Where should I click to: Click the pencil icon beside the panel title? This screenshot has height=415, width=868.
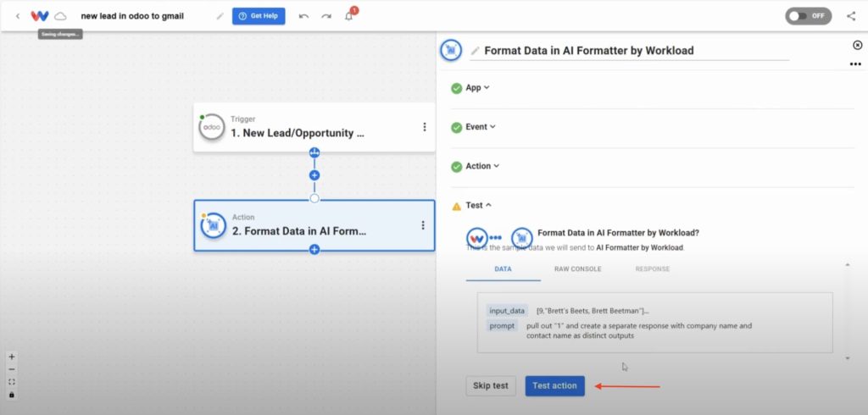[x=475, y=51]
